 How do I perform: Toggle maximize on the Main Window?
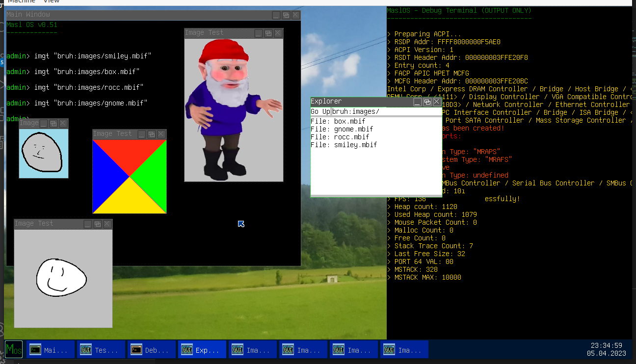[285, 15]
